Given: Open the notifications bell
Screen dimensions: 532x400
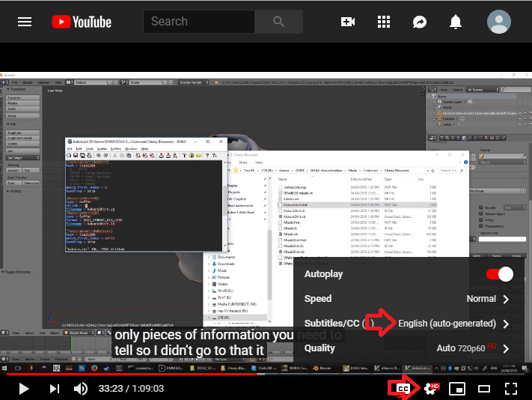Looking at the screenshot, I should point(456,22).
